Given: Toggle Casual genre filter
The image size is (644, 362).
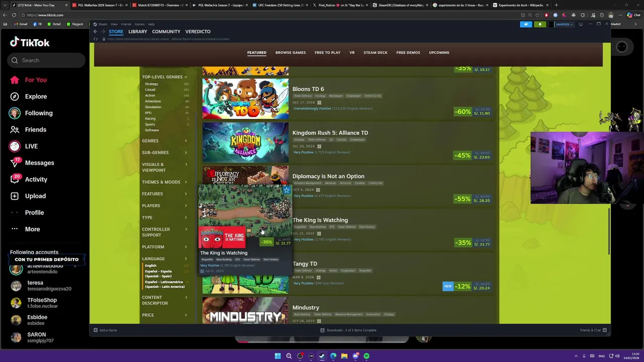Looking at the screenshot, I should click(150, 89).
